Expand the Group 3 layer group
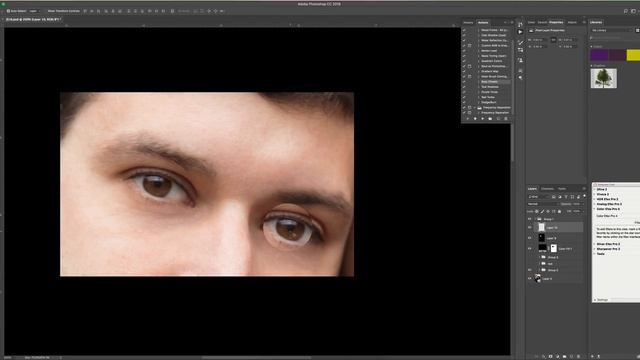The width and height of the screenshot is (640, 360). 539,257
